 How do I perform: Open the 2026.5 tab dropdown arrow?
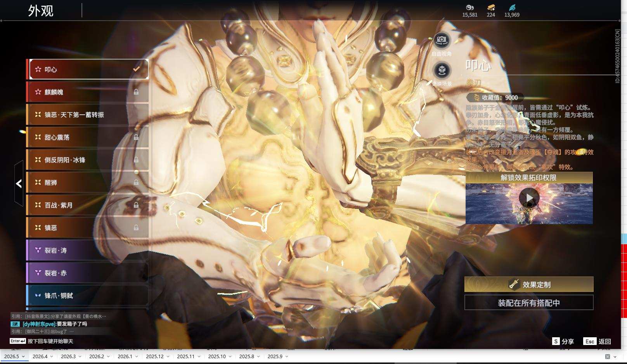pos(23,357)
